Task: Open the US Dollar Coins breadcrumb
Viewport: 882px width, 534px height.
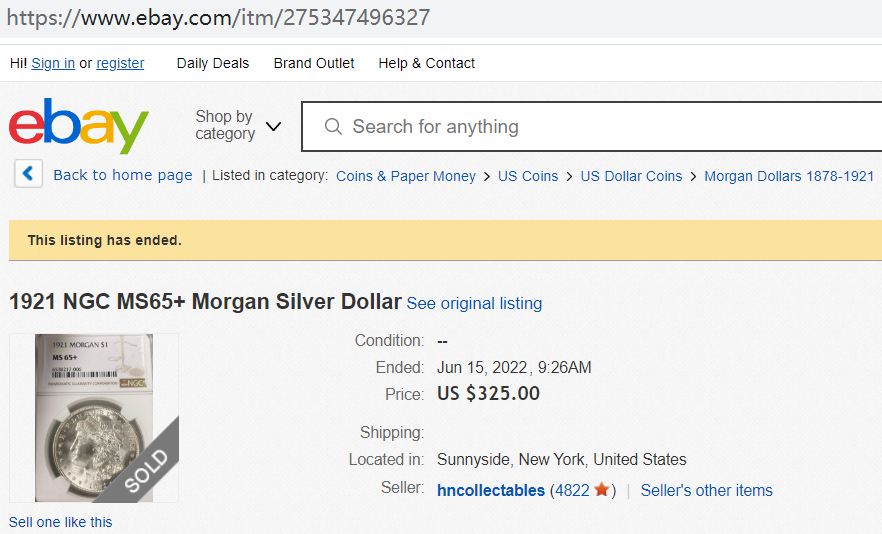Action: click(631, 176)
